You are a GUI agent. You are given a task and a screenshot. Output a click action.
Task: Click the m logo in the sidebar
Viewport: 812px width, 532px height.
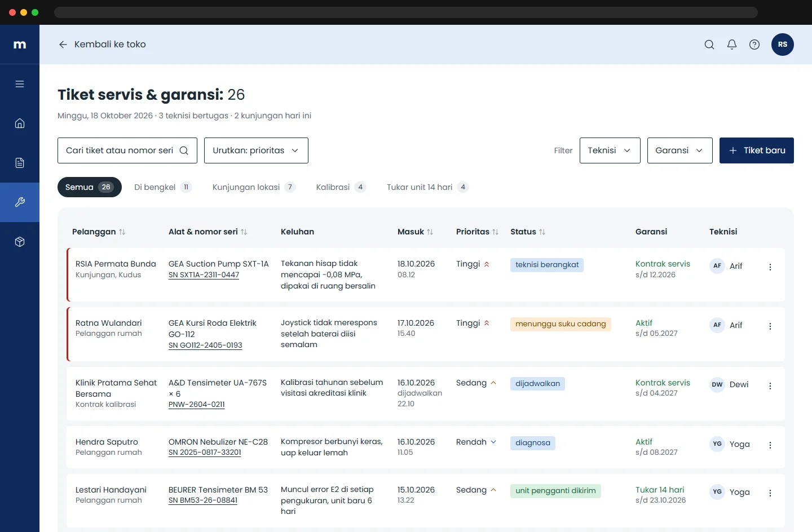point(20,45)
